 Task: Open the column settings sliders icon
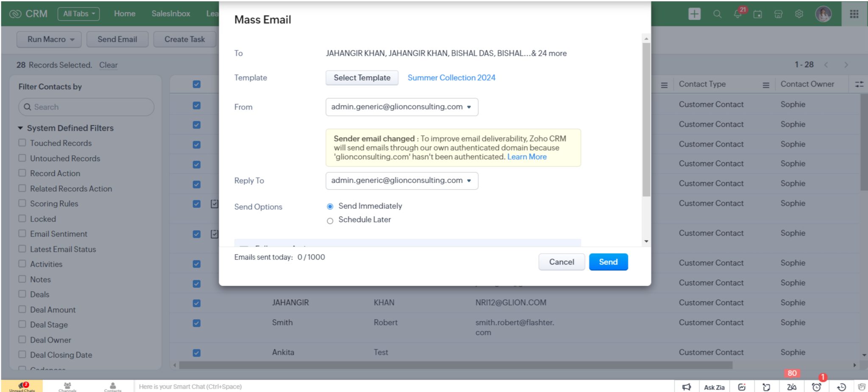tap(859, 84)
